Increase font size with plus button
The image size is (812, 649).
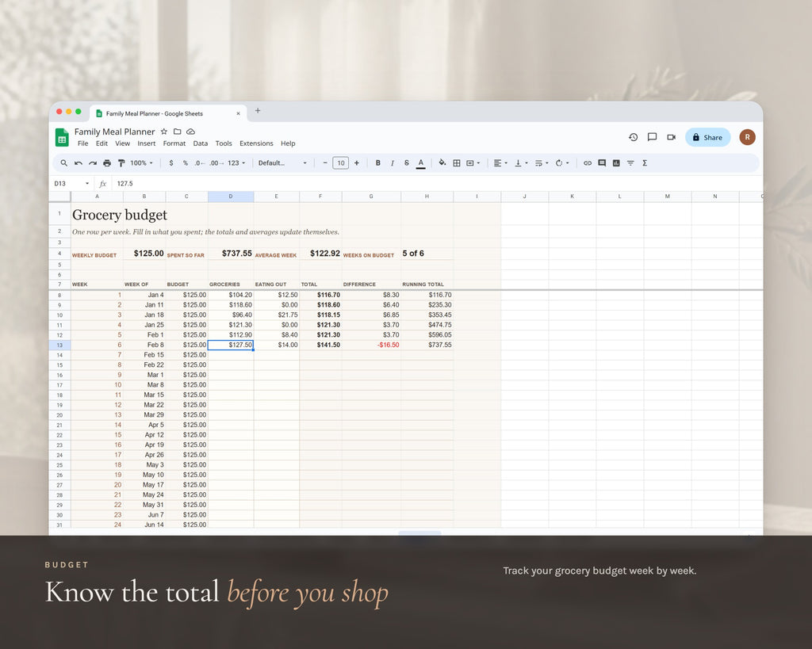pos(356,163)
